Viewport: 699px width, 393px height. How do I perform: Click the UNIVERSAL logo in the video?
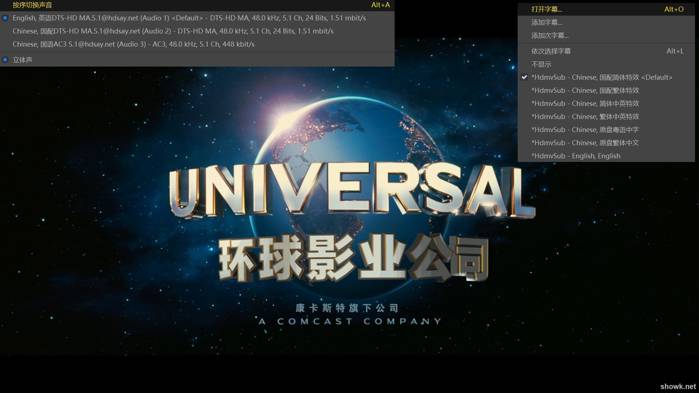coord(351,191)
